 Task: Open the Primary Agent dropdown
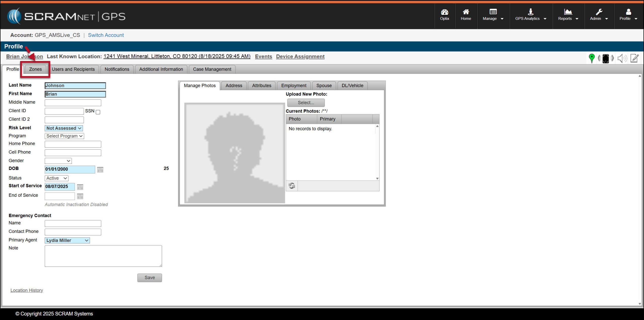pyautogui.click(x=67, y=240)
